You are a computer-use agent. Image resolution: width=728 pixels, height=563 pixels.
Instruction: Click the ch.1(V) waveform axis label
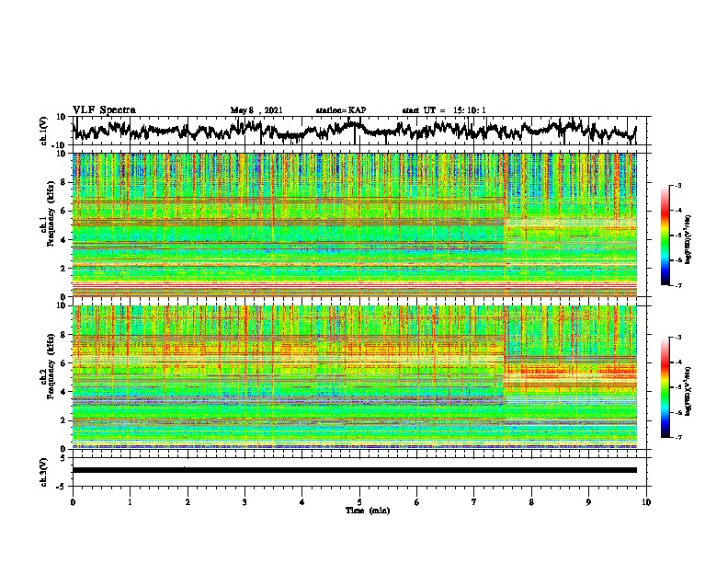(x=44, y=131)
